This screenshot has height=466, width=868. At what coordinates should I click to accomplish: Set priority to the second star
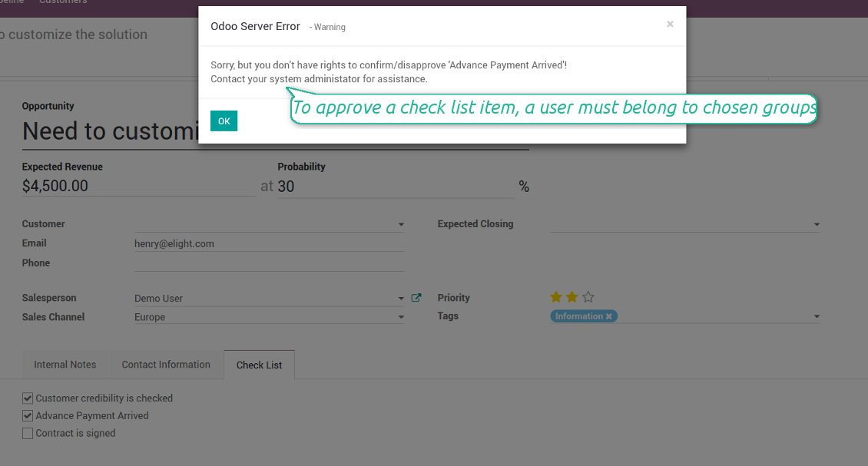572,297
